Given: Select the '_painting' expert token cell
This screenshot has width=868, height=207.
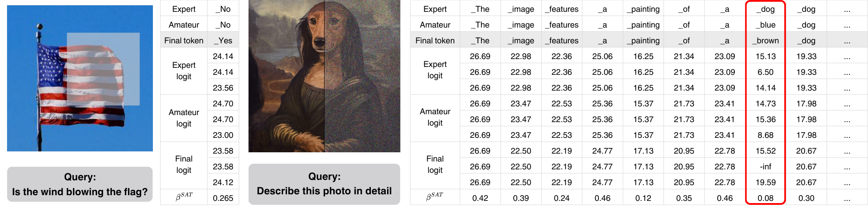Looking at the screenshot, I should click(x=643, y=9).
